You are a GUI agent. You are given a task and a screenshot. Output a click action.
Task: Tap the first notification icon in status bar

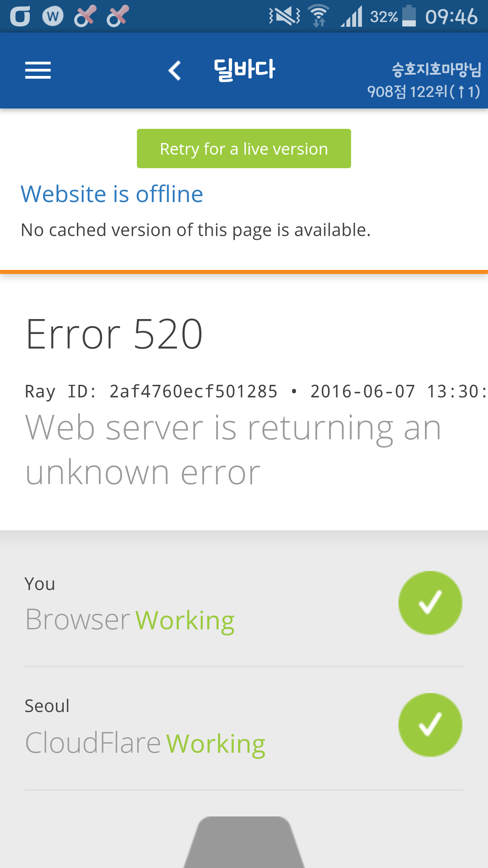(20, 16)
